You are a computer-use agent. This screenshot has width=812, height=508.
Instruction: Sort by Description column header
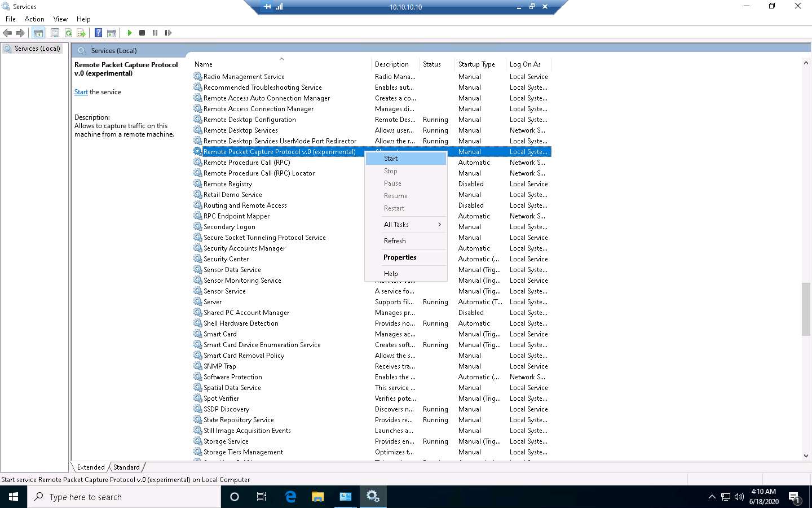[x=395, y=64]
